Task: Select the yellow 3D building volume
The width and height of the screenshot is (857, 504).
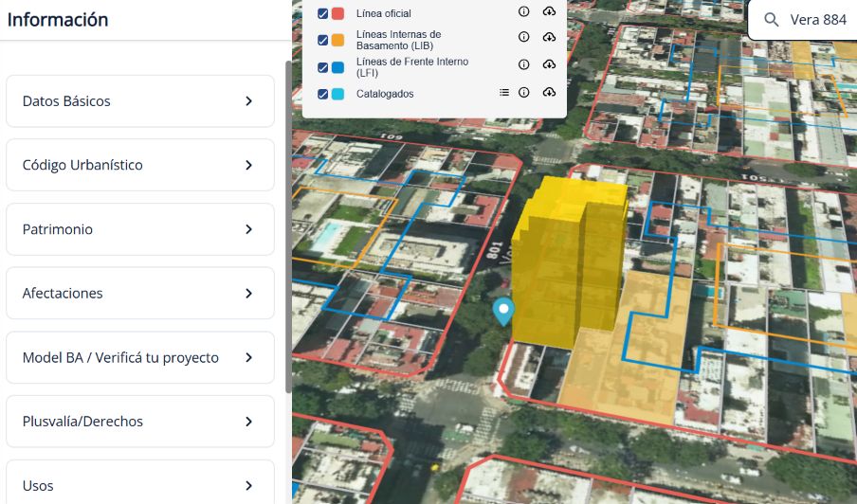Action: pyautogui.click(x=569, y=262)
